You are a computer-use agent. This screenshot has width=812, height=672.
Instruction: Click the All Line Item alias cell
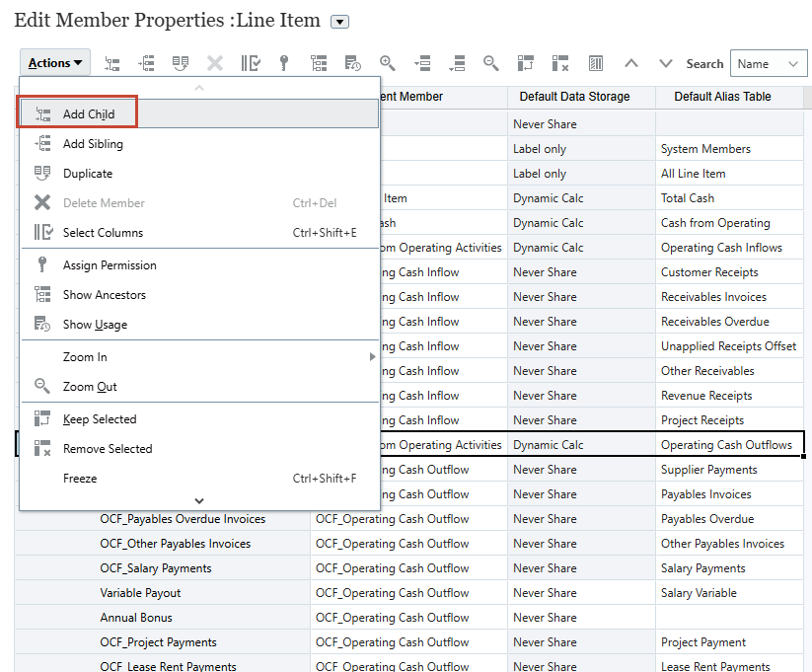pyautogui.click(x=729, y=174)
